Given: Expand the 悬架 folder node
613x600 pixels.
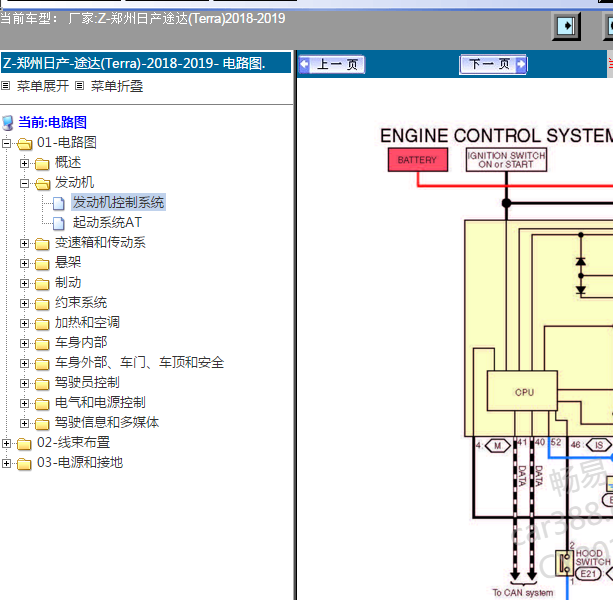Looking at the screenshot, I should pos(24,263).
